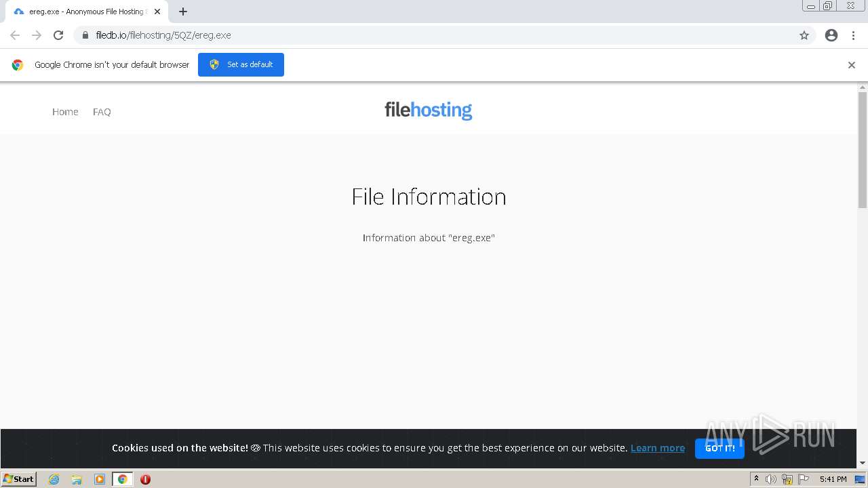Image resolution: width=868 pixels, height=488 pixels.
Task: Click the Chrome logo in notification bar
Action: [x=18, y=65]
